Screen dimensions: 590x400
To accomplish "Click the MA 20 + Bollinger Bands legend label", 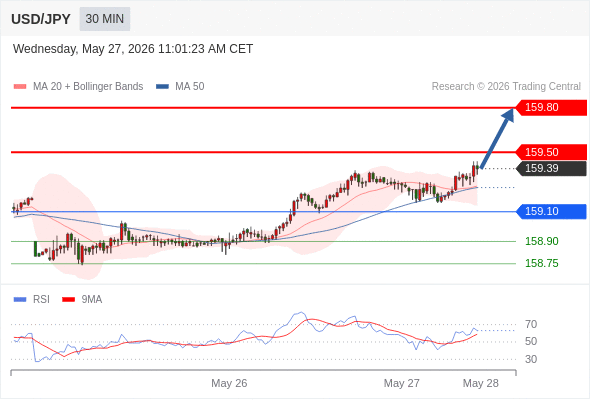I will pyautogui.click(x=88, y=87).
